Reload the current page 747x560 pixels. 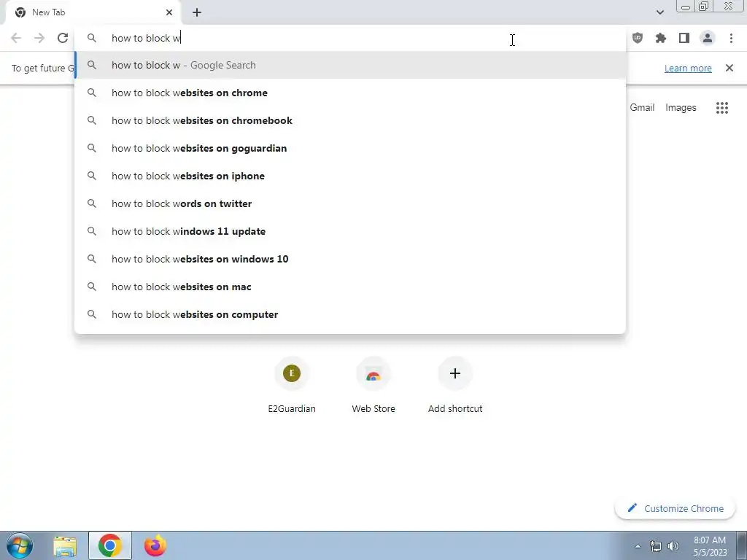tap(63, 38)
